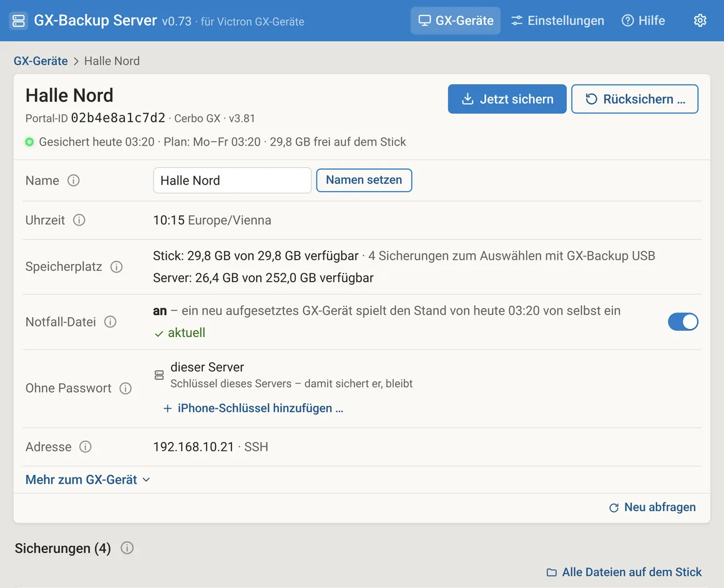Click the server icon beside dieser Server
This screenshot has height=588, width=724.
coord(159,375)
